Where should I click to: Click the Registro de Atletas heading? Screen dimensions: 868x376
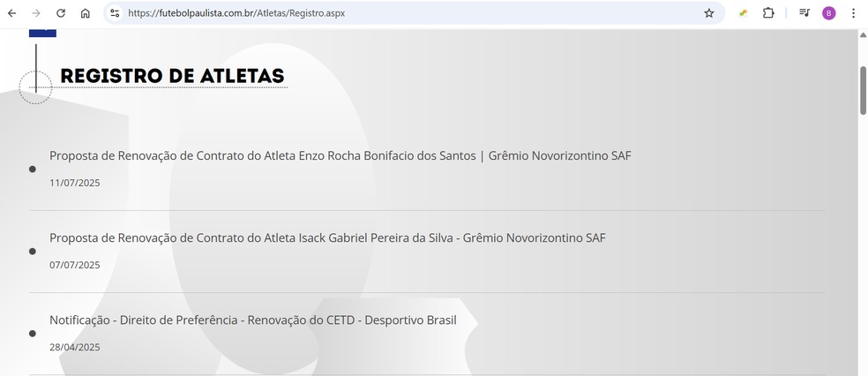click(172, 76)
